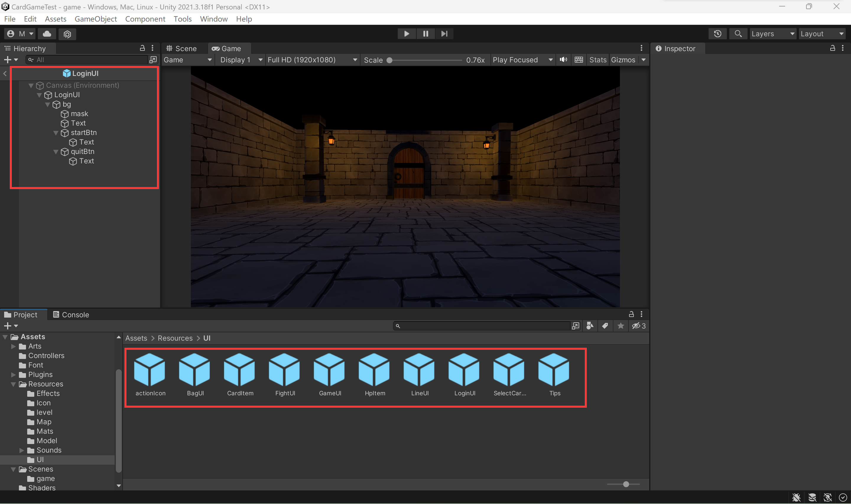This screenshot has width=851, height=504.
Task: Adjust the Scale slider in Game view
Action: tap(391, 59)
